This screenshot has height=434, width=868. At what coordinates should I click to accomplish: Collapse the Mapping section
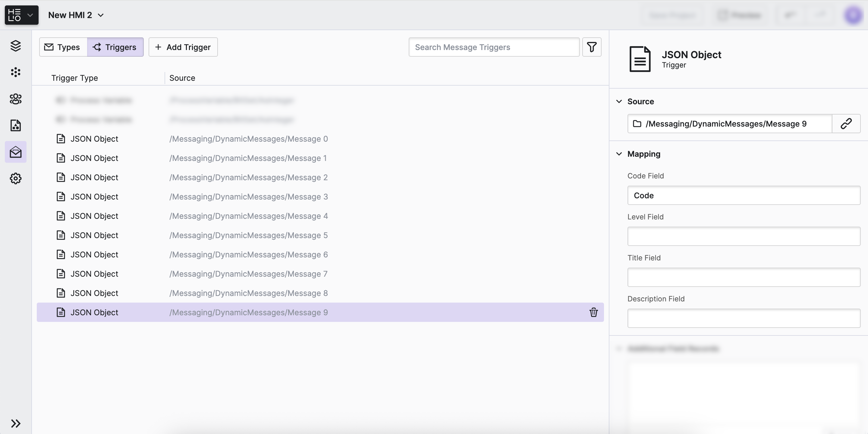point(619,154)
